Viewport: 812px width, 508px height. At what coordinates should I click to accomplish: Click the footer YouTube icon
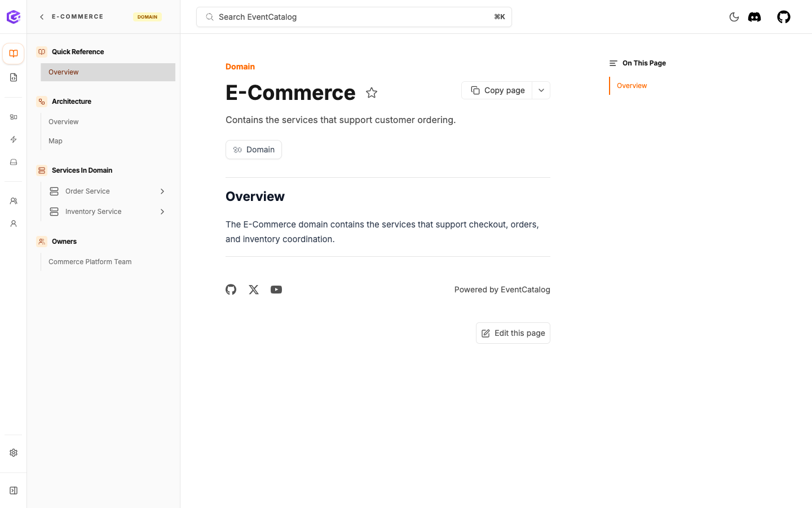pos(276,290)
